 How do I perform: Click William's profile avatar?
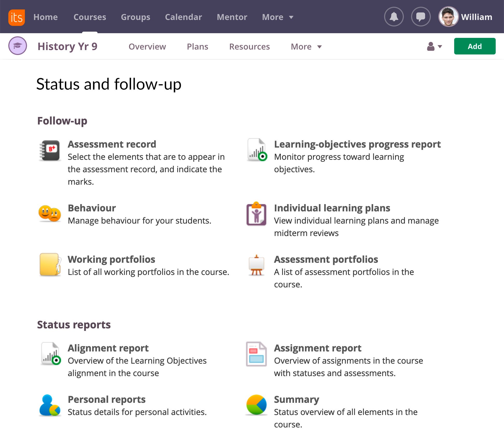pyautogui.click(x=448, y=17)
